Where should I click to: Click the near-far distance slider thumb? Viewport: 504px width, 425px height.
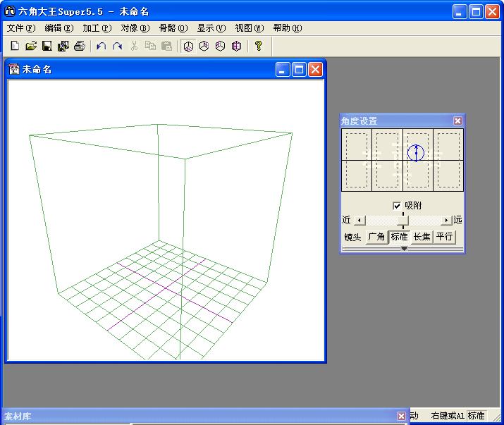click(x=402, y=221)
